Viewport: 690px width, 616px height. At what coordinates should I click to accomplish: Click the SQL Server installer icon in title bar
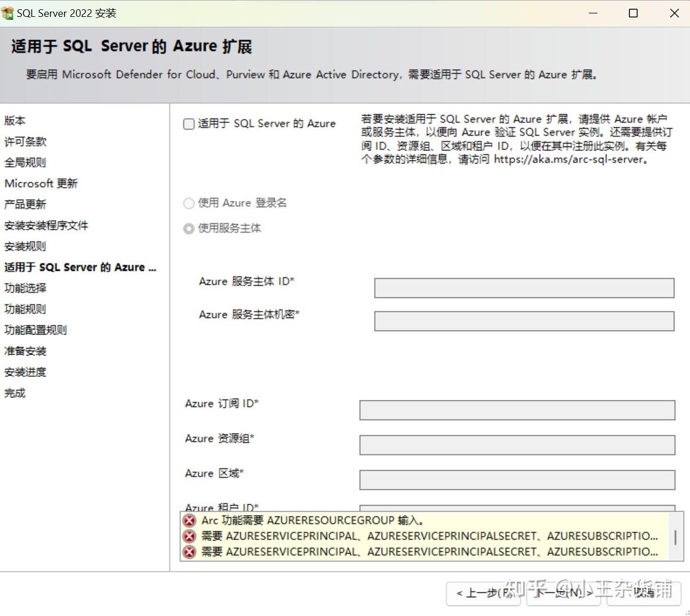(x=8, y=12)
